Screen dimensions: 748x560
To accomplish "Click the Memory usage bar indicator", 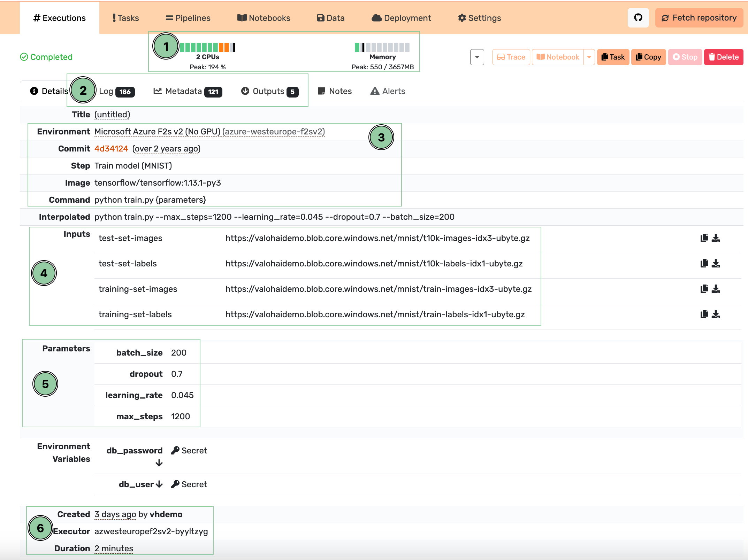I will click(382, 47).
